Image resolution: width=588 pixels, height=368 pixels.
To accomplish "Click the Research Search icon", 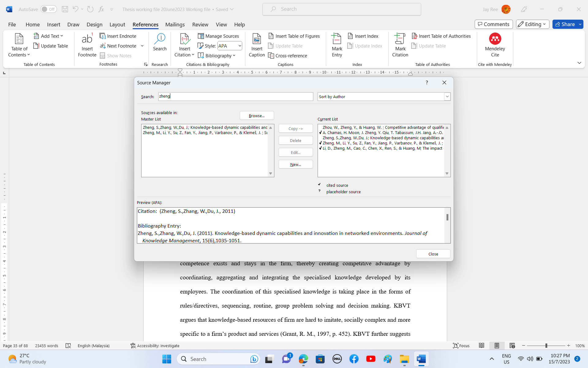I will [x=160, y=39].
